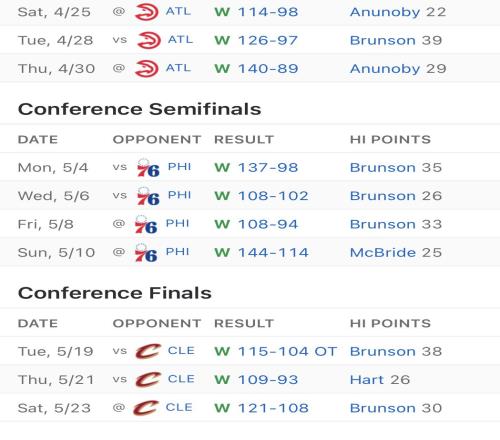Click Hawks logo in Sat 4/25 row
500x440 pixels.
pos(146,12)
